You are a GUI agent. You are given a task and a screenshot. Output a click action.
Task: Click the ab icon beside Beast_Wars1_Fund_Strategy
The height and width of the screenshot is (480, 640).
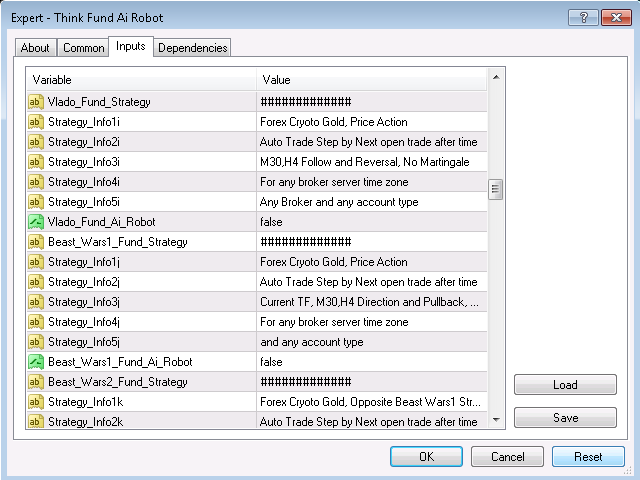[x=36, y=242]
